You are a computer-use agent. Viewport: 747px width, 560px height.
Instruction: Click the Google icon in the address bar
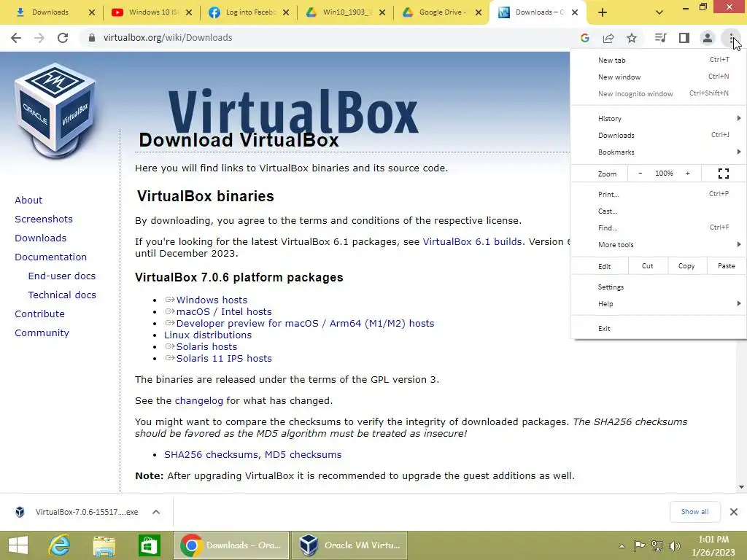[x=584, y=38]
